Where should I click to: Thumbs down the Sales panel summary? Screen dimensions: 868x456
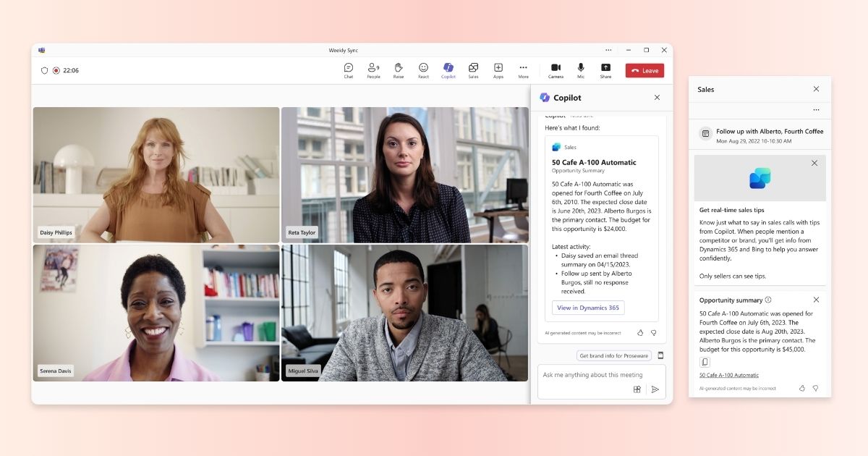815,388
